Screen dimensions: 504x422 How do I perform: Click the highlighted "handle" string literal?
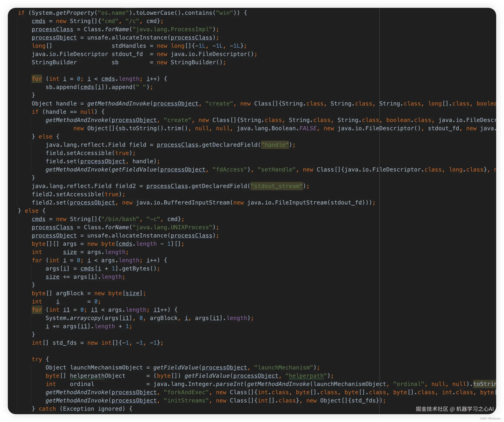pos(275,145)
